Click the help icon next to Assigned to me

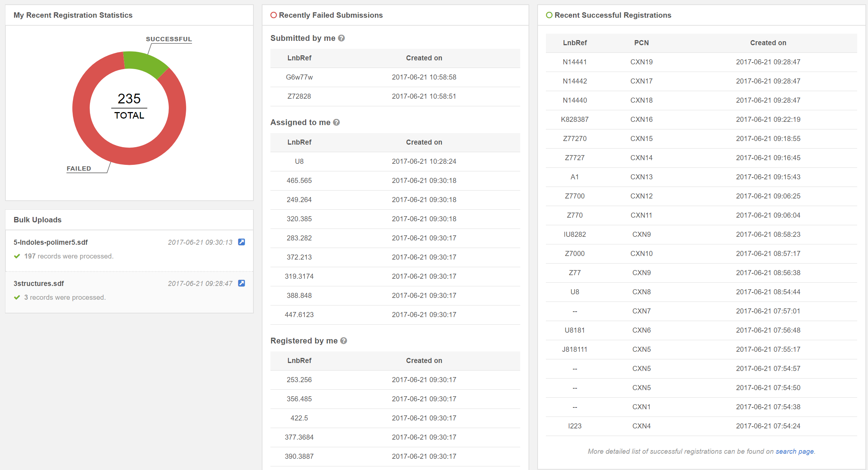click(x=336, y=122)
